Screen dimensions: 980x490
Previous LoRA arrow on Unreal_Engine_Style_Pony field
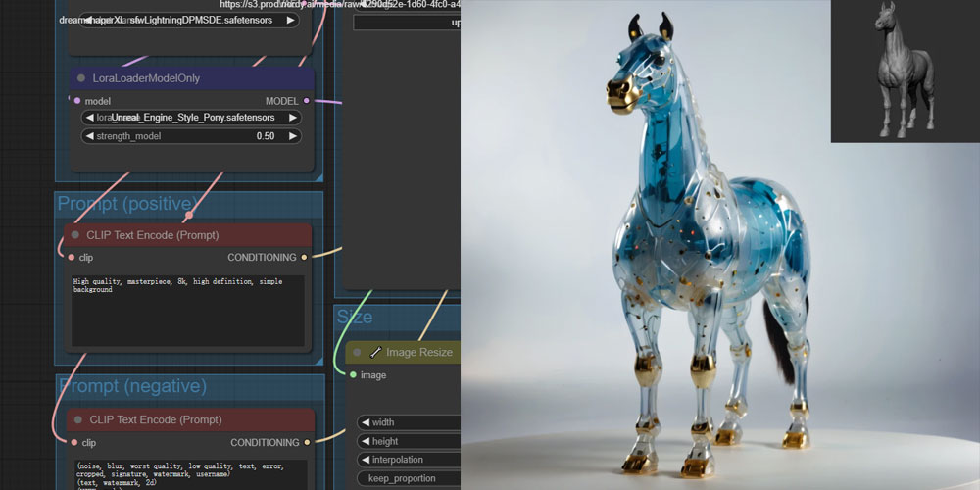click(89, 118)
